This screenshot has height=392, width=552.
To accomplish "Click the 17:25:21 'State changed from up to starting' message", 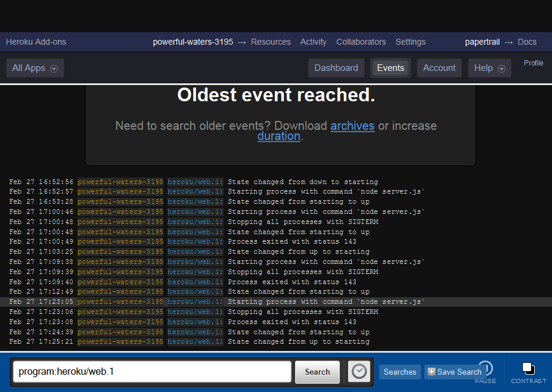I will (x=299, y=342).
